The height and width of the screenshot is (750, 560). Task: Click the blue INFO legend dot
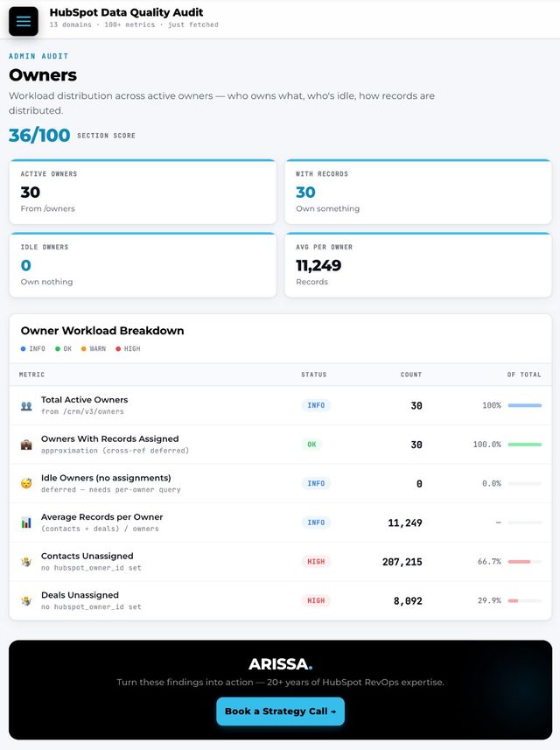click(x=23, y=348)
